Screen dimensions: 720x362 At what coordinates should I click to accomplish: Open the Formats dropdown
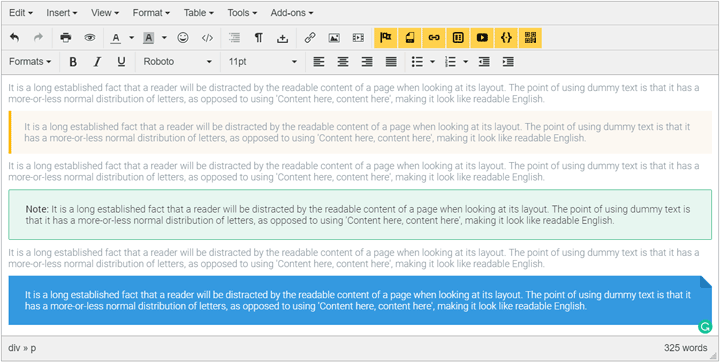(x=30, y=62)
